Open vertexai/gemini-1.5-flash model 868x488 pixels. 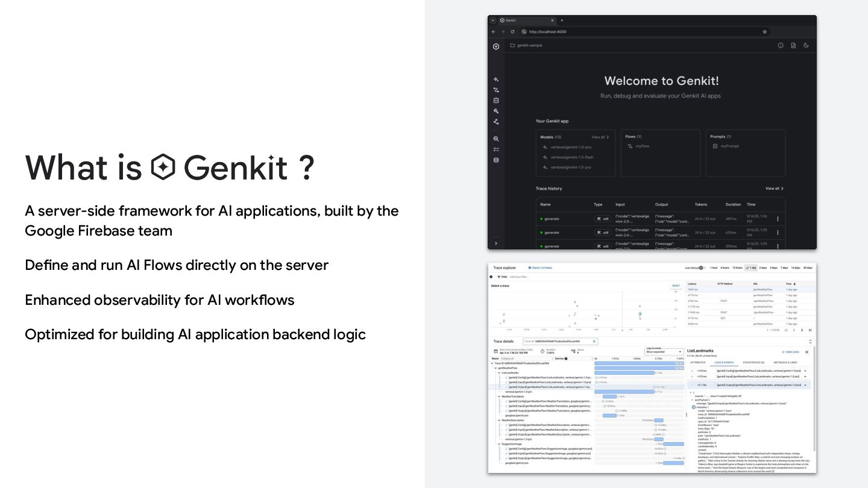tap(568, 157)
